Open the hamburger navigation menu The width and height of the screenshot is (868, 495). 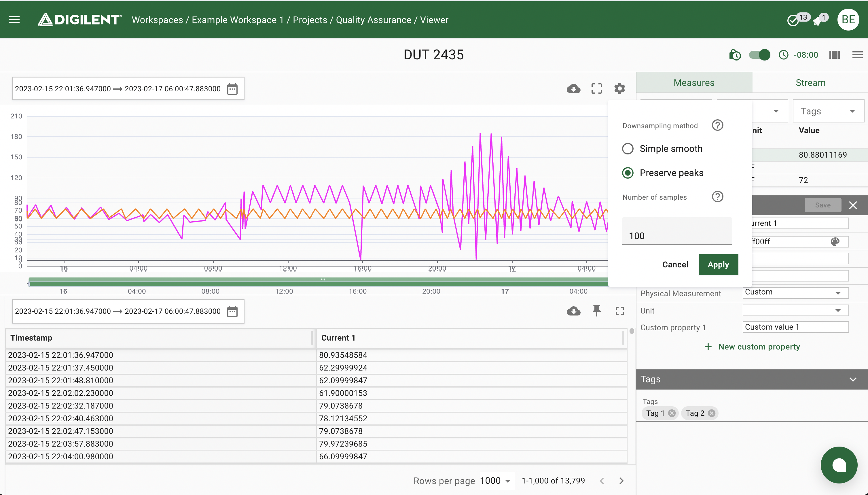14,20
